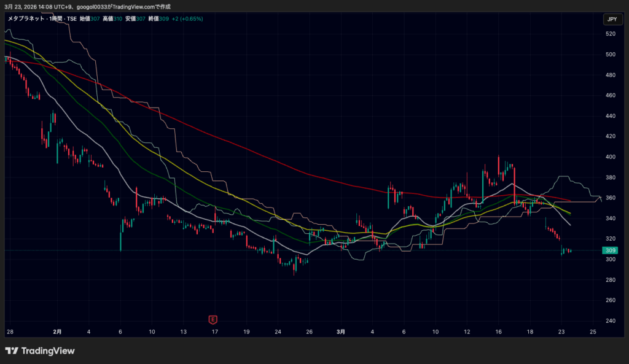Click the TradingView logo

tap(40, 351)
